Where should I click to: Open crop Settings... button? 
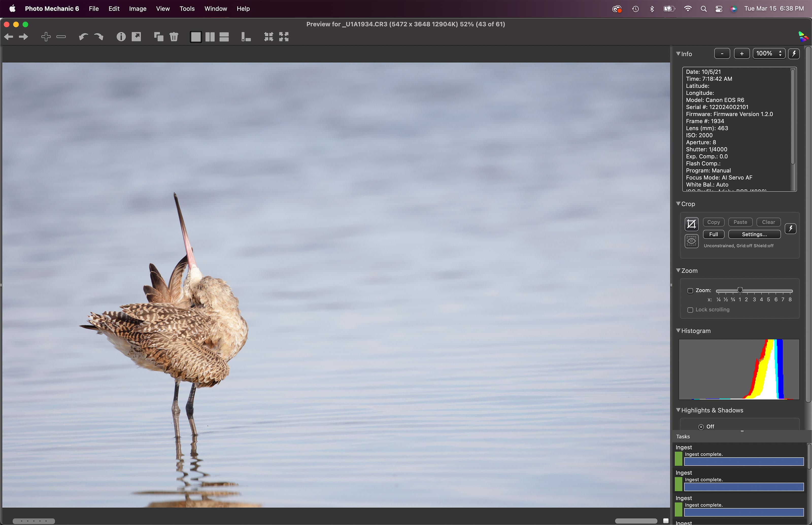(754, 234)
